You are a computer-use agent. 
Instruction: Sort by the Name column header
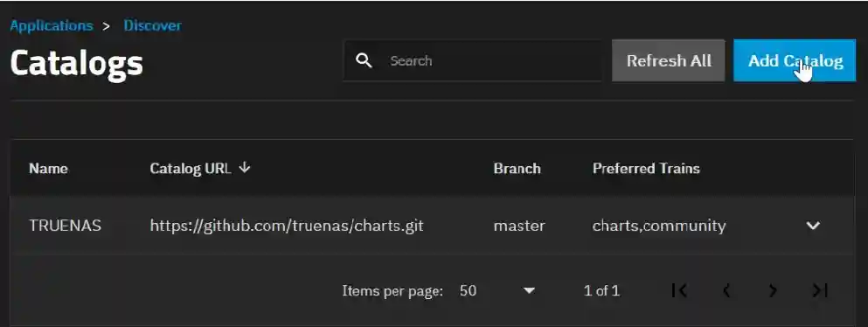48,168
